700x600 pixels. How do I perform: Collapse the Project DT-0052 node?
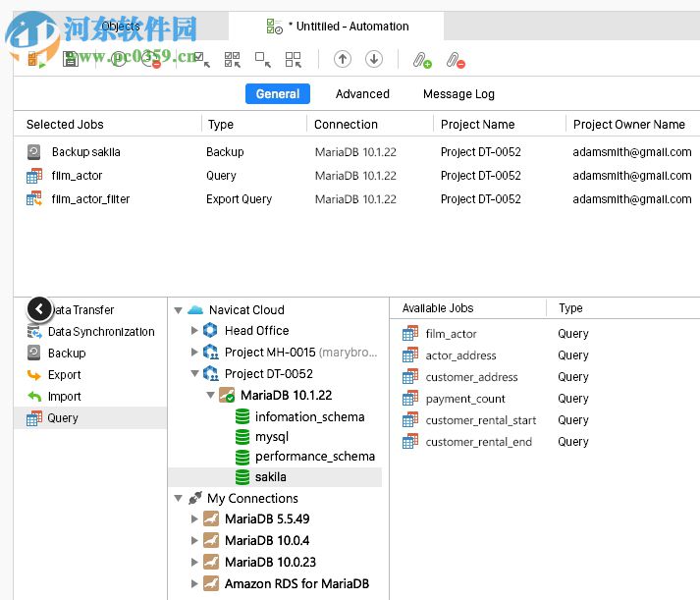click(194, 374)
